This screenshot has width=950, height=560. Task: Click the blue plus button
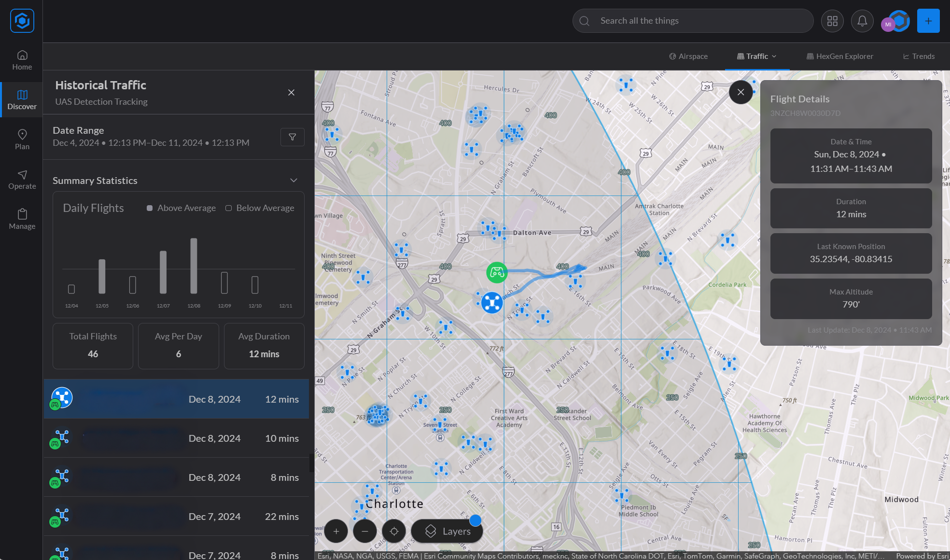coord(928,21)
